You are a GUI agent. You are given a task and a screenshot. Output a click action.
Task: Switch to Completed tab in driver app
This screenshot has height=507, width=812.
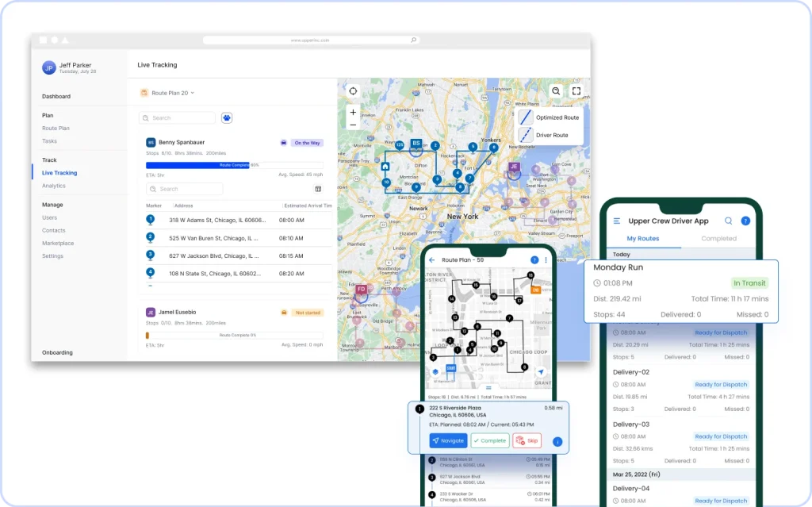tap(718, 239)
